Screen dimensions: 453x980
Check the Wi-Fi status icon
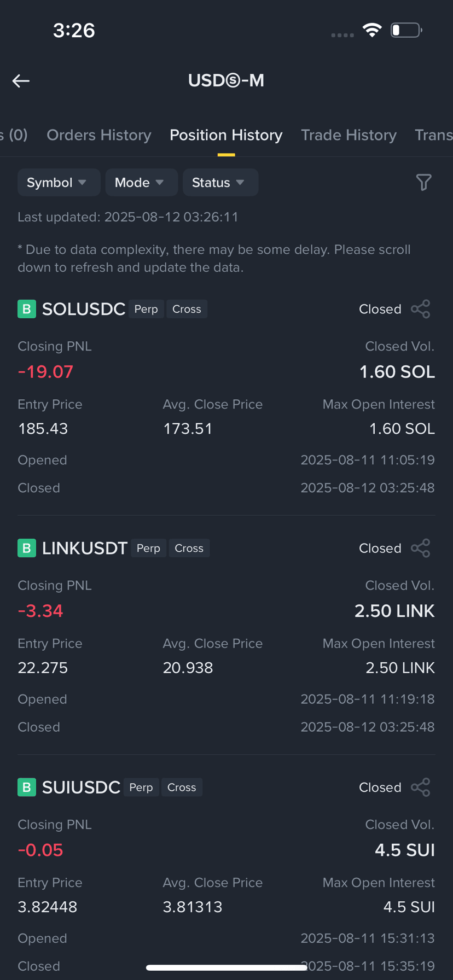[x=372, y=30]
